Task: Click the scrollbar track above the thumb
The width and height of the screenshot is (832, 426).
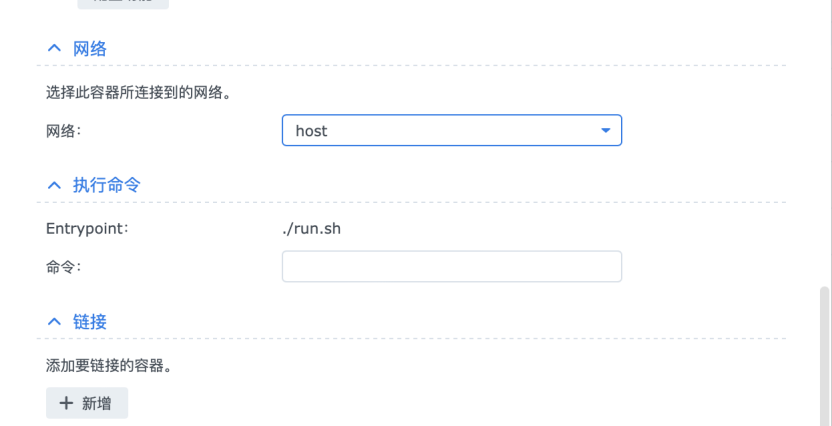Action: click(824, 143)
